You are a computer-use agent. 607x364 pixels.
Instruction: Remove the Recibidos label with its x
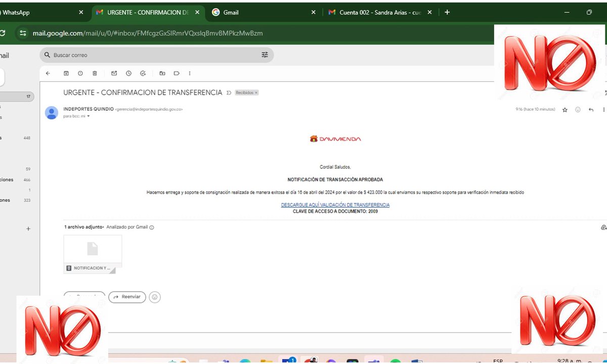tap(256, 93)
